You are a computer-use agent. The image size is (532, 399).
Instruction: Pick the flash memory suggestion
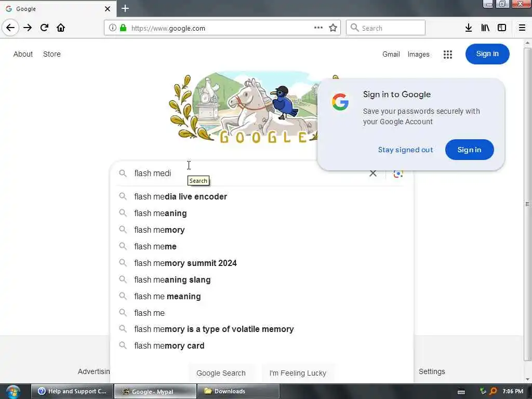tap(262, 230)
